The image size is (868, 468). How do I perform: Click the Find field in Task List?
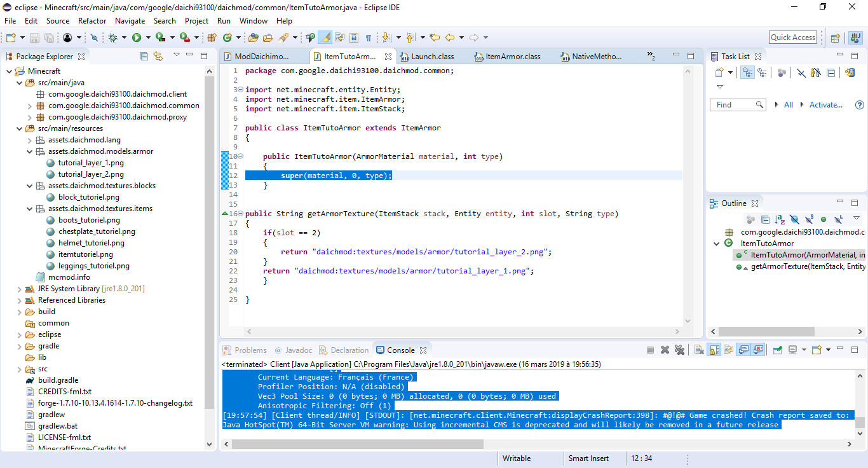(733, 105)
